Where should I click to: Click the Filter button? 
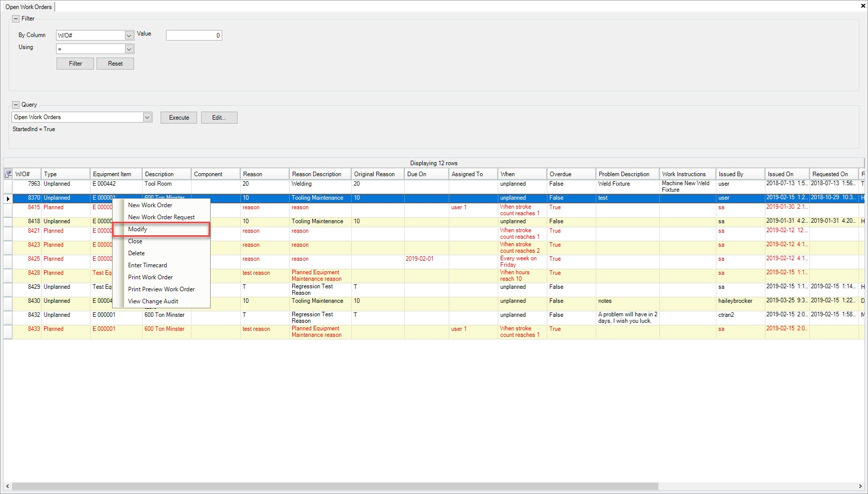75,64
